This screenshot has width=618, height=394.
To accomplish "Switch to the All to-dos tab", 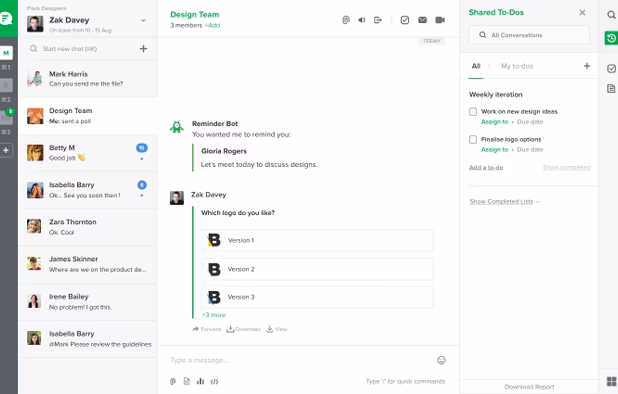I will pos(476,66).
